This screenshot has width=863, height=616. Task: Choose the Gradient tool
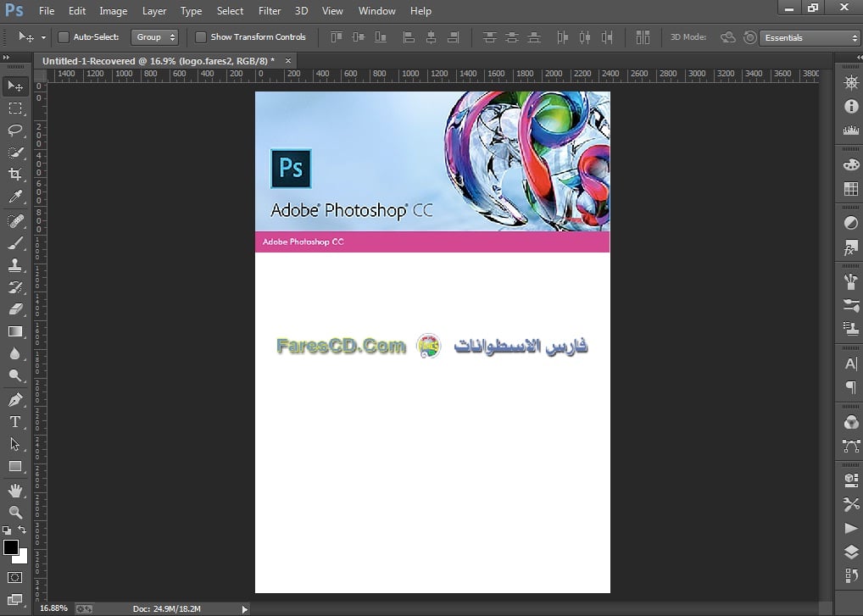(x=15, y=331)
